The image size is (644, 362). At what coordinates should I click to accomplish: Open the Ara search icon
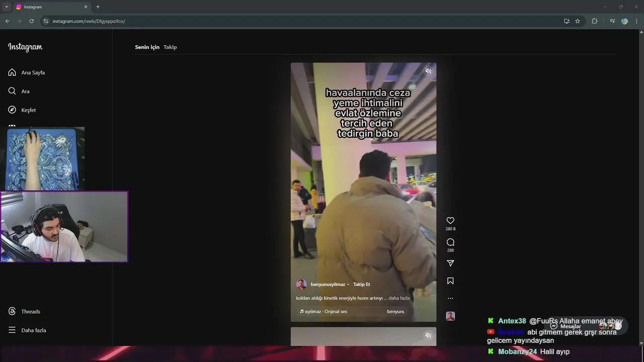pos(12,91)
